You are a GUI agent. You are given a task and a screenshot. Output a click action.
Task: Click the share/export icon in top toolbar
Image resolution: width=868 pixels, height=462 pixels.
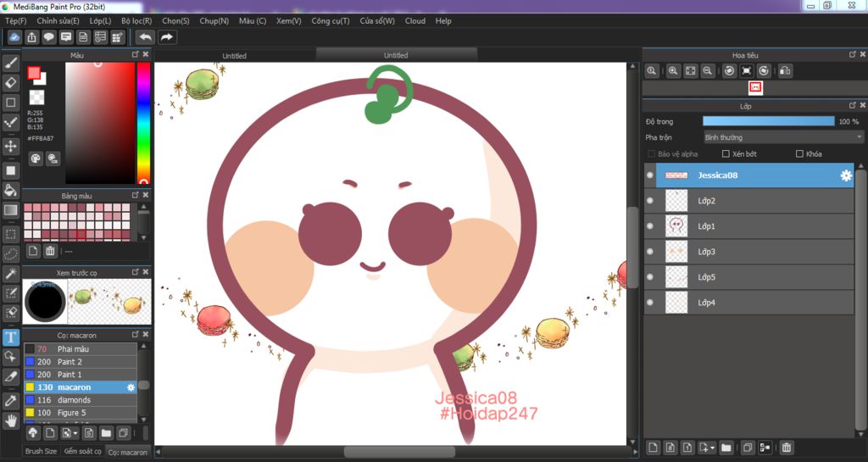(x=31, y=37)
